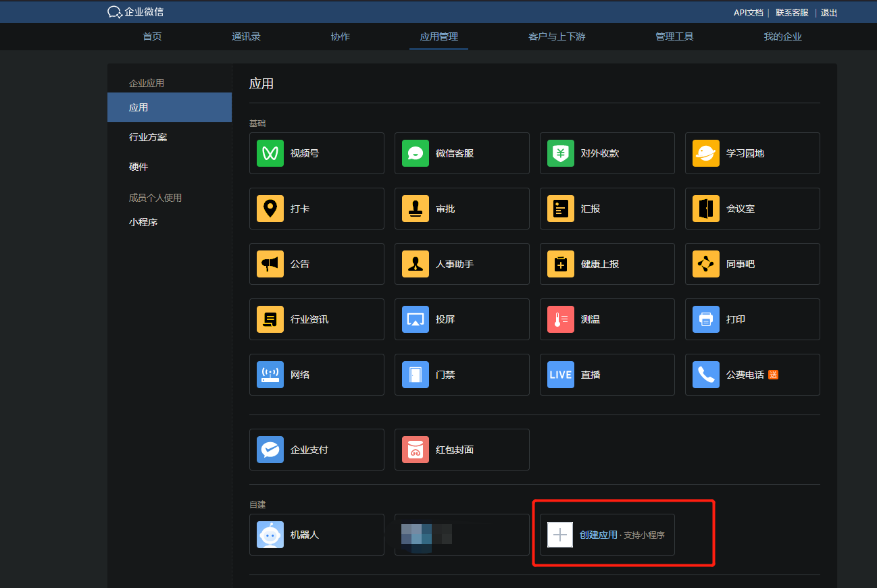Open the 投屏 screen-cast icon
Image resolution: width=877 pixels, height=588 pixels.
(416, 319)
